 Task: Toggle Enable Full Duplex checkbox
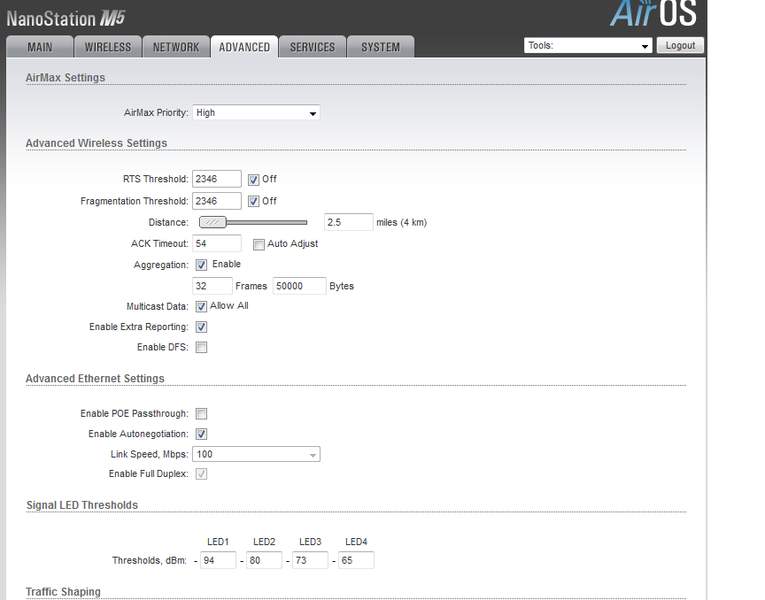[x=201, y=474]
